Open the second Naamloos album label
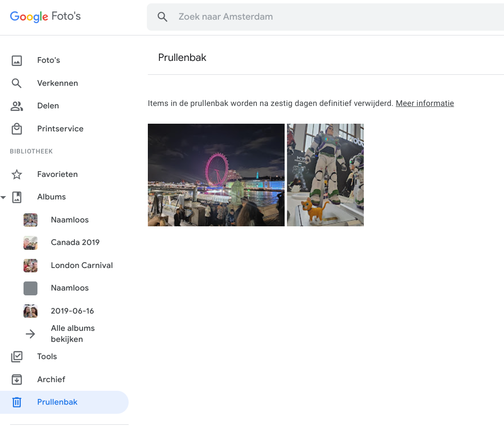Image resolution: width=504 pixels, height=432 pixels. [x=70, y=288]
